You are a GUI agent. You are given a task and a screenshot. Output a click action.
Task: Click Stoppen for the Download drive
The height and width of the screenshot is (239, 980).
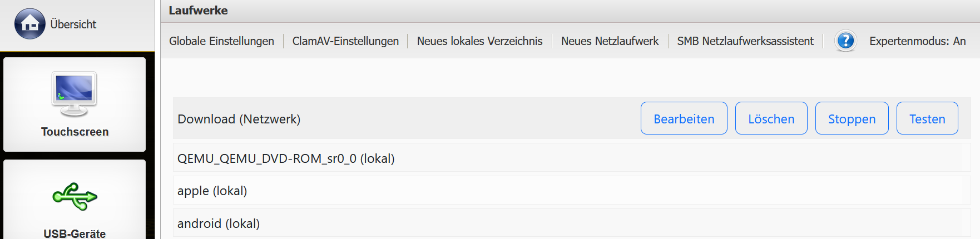pyautogui.click(x=852, y=118)
